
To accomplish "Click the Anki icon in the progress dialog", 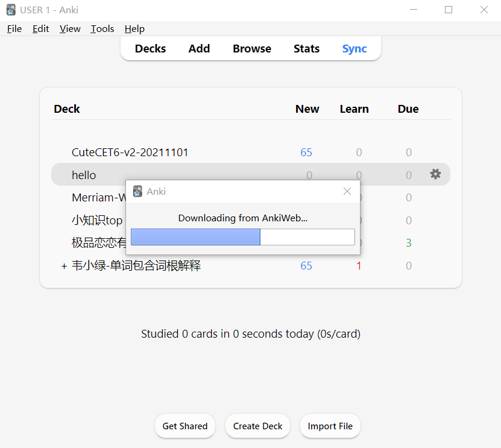I will coord(137,191).
